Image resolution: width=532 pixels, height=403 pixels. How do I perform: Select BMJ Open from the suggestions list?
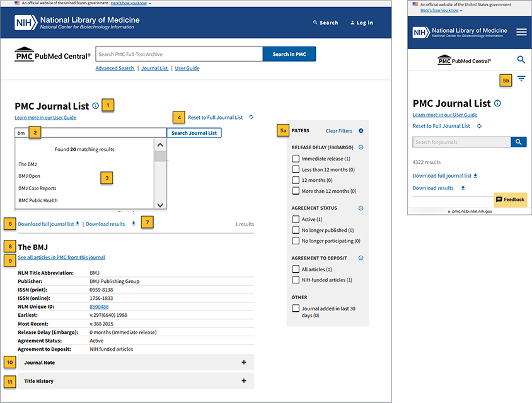[29, 176]
